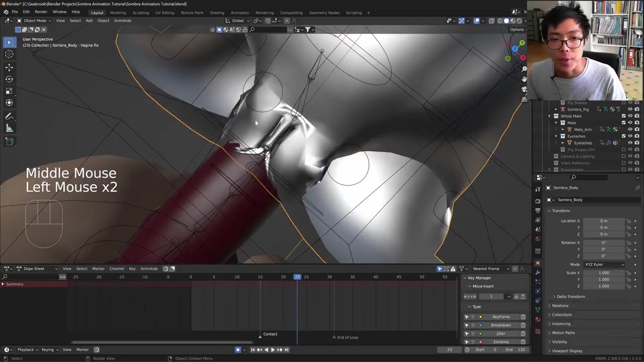Click the Scale X value slider field

tap(603, 273)
